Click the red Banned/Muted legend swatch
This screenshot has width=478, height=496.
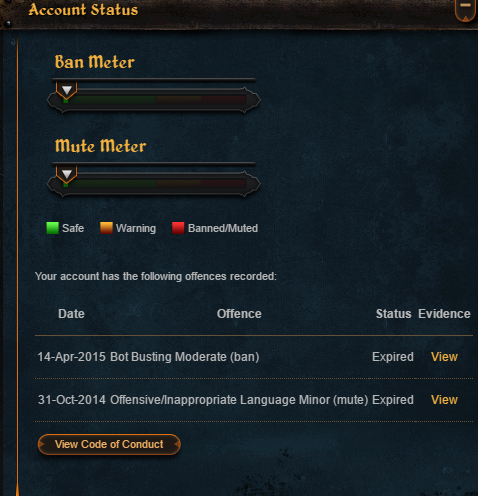click(178, 228)
